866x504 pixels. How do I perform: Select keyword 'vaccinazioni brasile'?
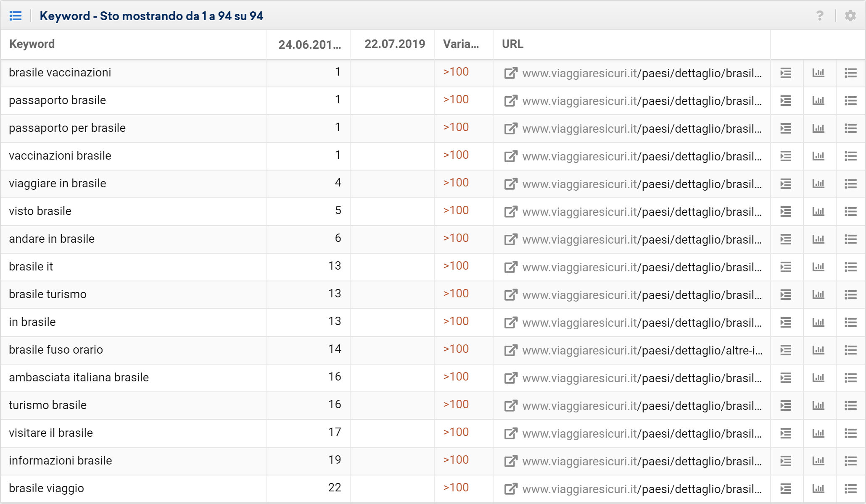coord(60,156)
